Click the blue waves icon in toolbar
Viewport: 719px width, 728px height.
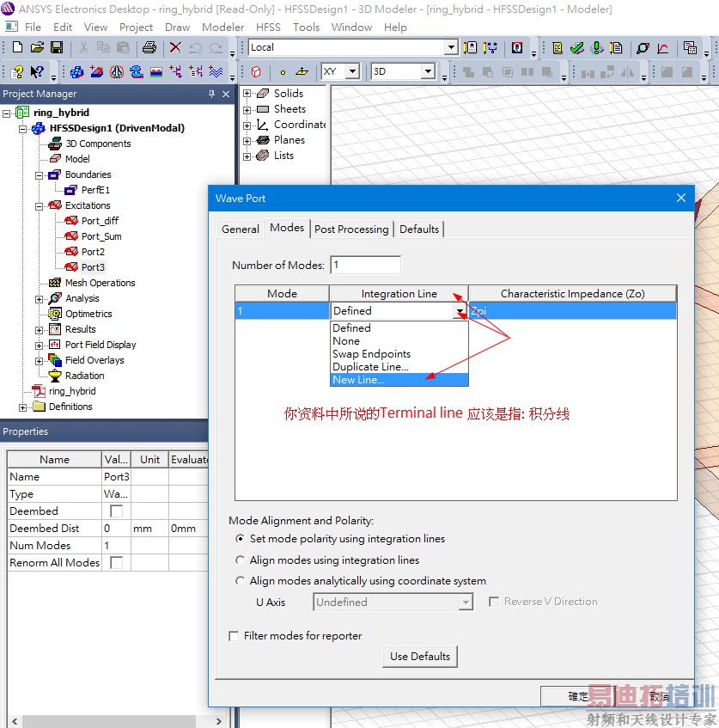pos(216,71)
